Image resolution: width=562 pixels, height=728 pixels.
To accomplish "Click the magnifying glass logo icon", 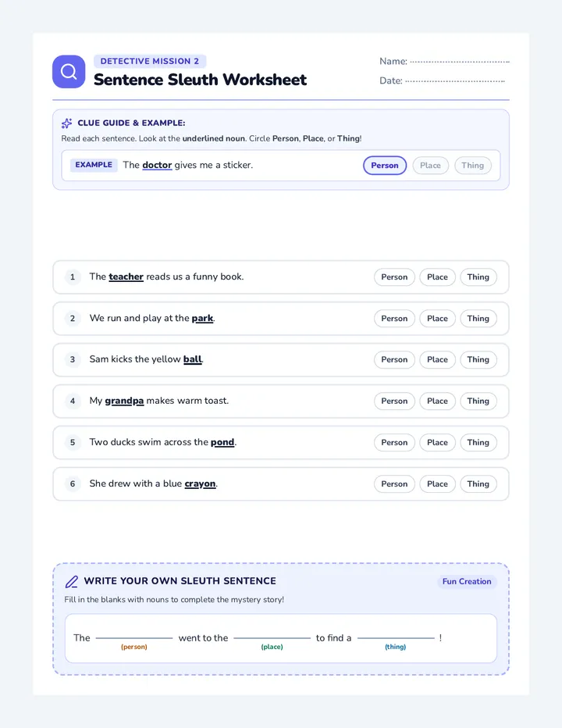I will (x=69, y=72).
